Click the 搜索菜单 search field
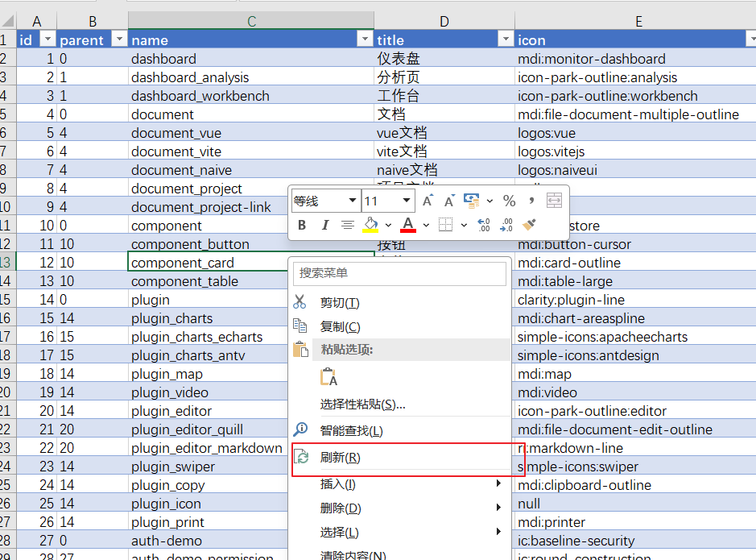 [400, 273]
